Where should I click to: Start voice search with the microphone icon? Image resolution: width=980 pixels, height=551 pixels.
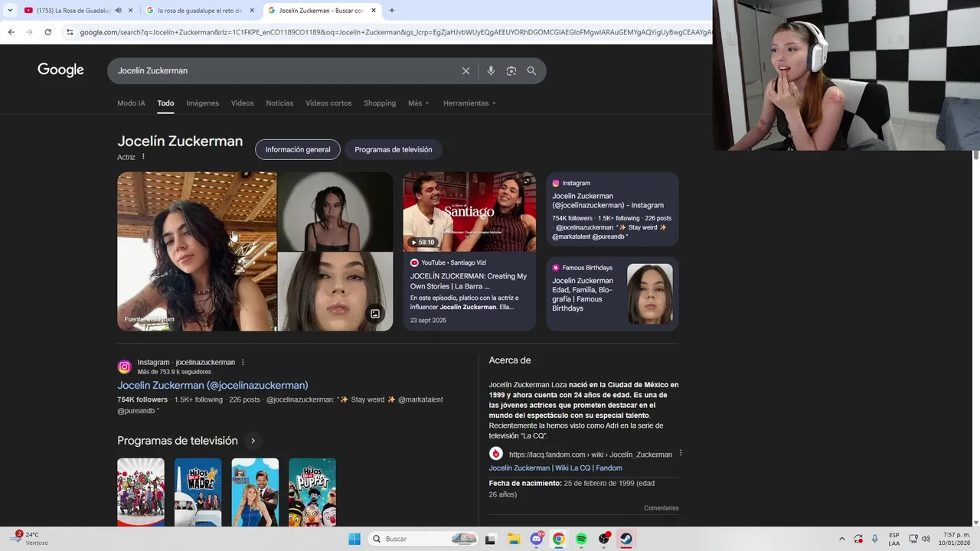(491, 70)
